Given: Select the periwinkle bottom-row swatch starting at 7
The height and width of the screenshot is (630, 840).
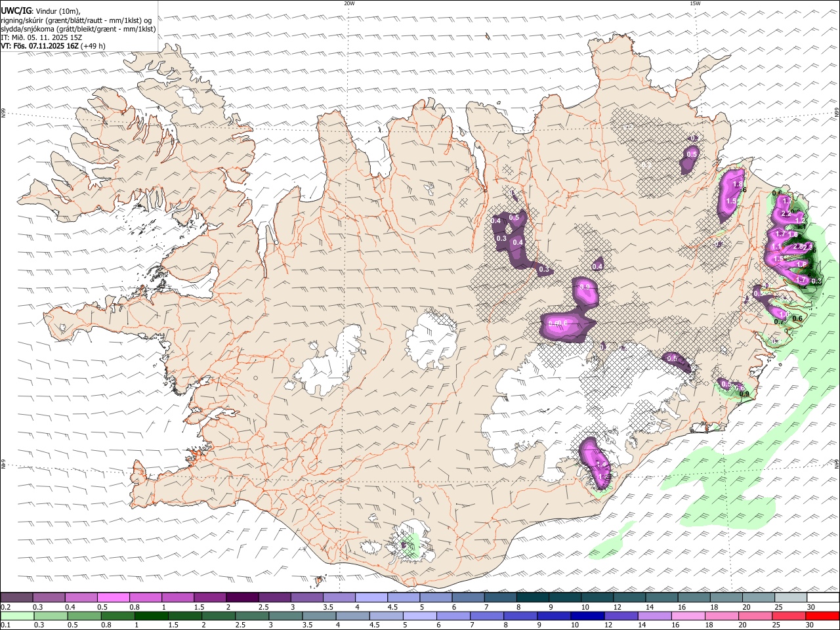Looking at the screenshot, I should click(x=486, y=616).
